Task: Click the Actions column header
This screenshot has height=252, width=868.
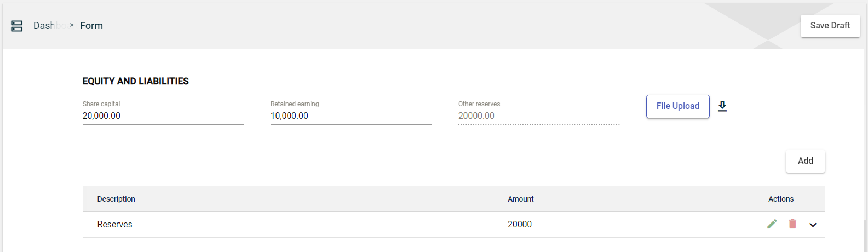Action: (x=780, y=199)
